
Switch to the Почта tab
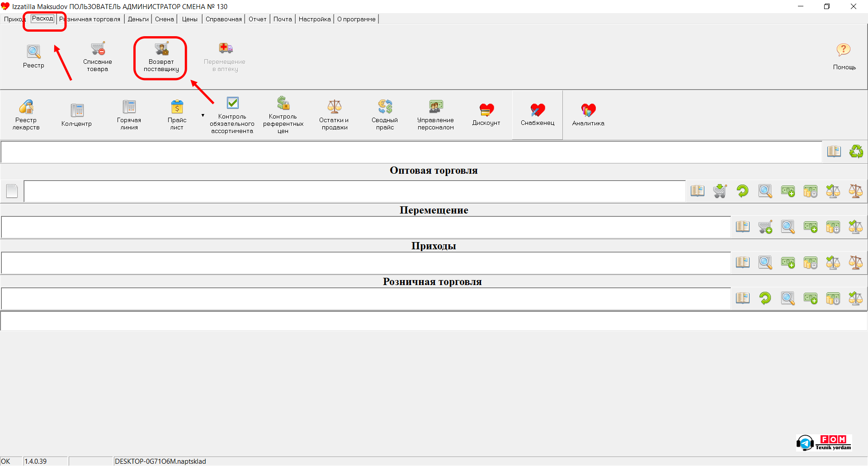(283, 19)
